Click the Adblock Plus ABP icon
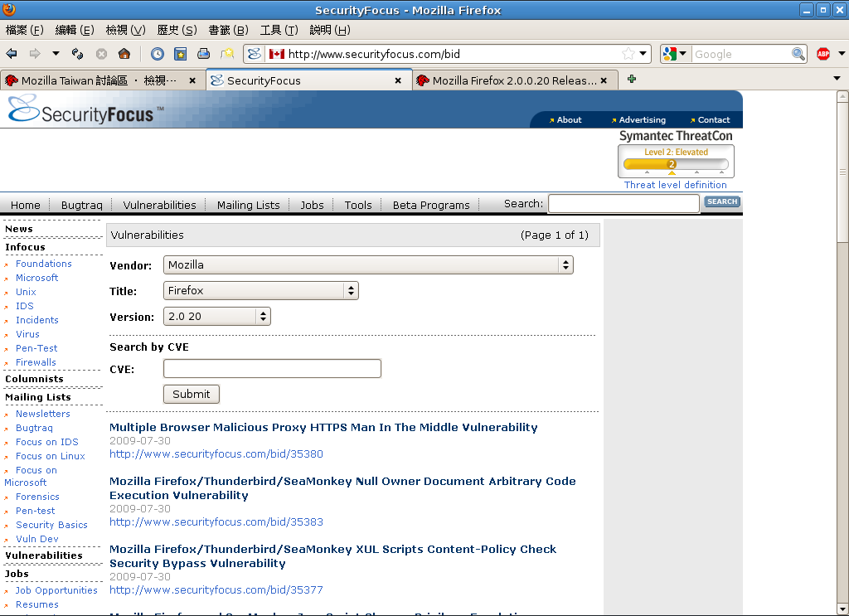Viewport: 849px width, 616px height. coord(823,54)
